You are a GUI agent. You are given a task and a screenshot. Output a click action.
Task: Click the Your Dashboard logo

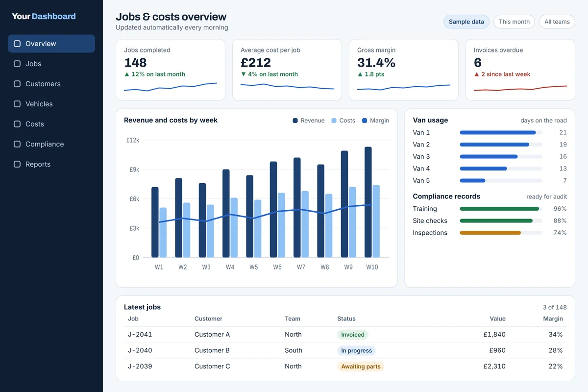click(44, 16)
